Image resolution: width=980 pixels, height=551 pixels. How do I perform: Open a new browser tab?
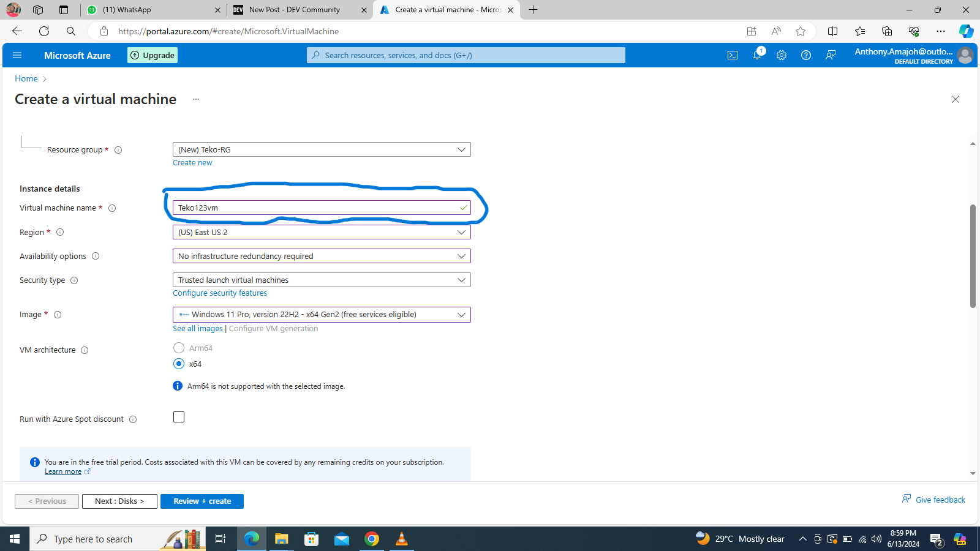tap(533, 10)
